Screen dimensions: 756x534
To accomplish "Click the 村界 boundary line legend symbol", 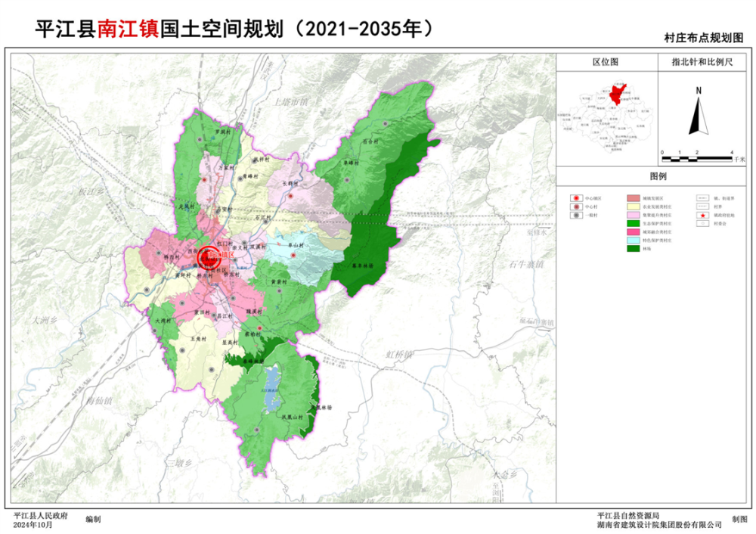I will 704,206.
